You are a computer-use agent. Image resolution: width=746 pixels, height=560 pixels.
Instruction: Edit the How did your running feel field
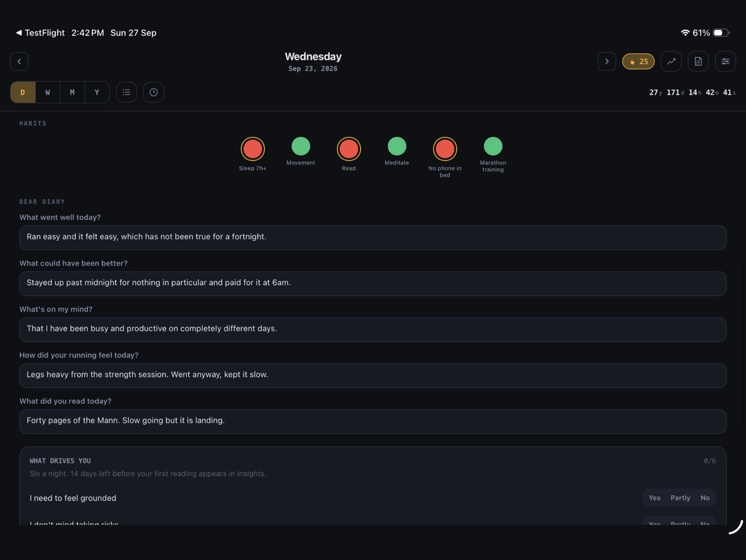(x=373, y=375)
